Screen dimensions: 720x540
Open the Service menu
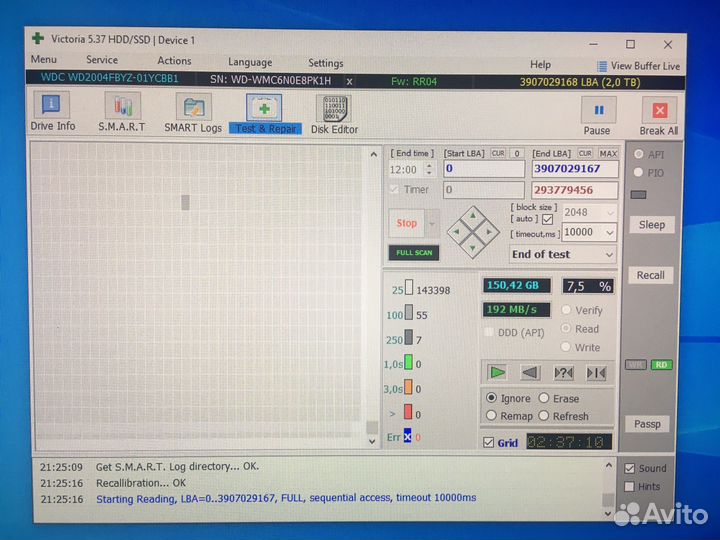pyautogui.click(x=101, y=61)
